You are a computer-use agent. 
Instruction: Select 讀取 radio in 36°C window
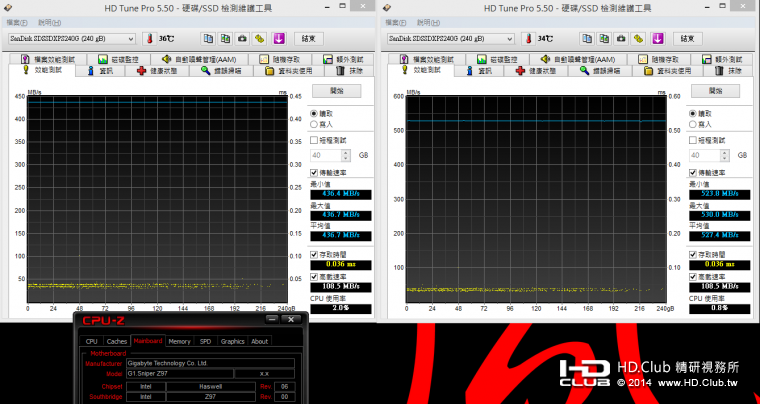point(314,114)
